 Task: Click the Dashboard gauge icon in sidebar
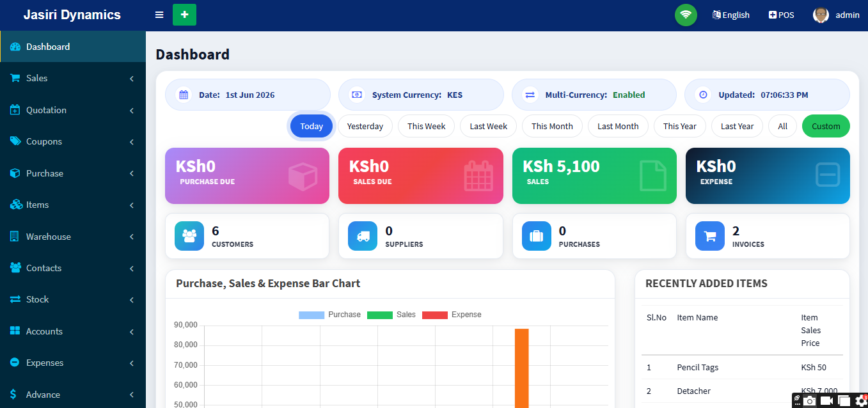15,47
